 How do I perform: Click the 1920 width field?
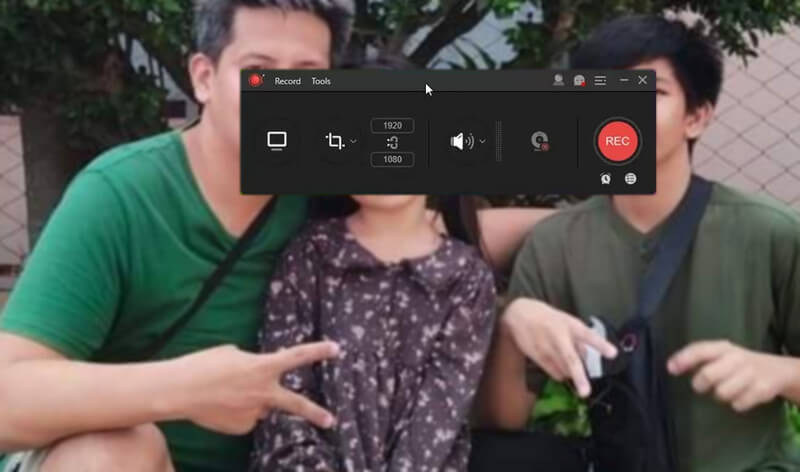[392, 126]
